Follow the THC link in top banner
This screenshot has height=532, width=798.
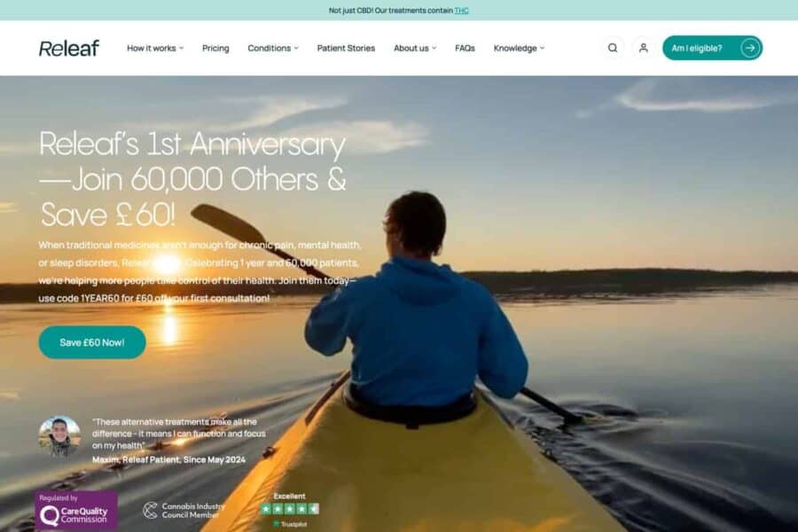point(461,10)
